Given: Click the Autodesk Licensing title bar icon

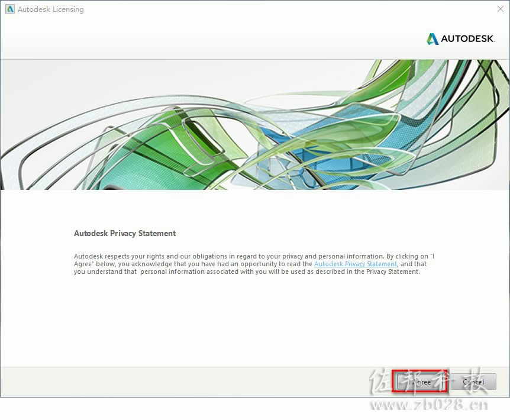Looking at the screenshot, I should pos(9,9).
